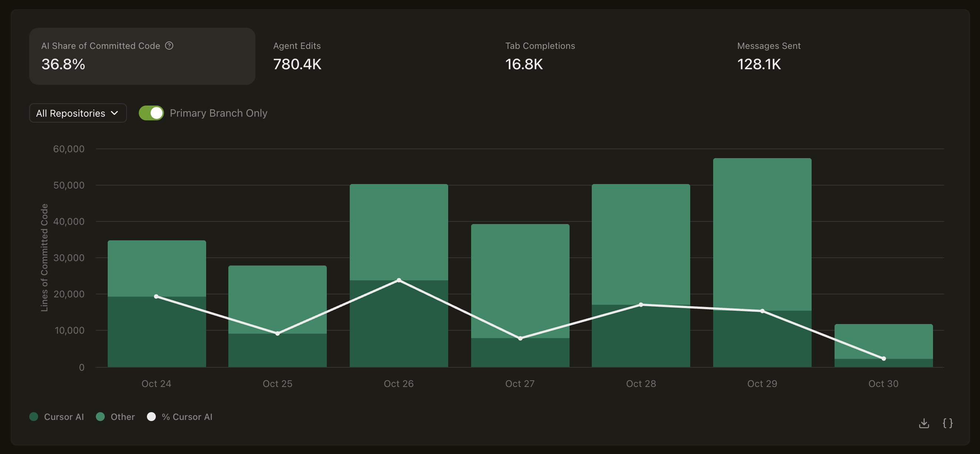Click the Oct 28 Cursor AI bar segment

pyautogui.click(x=641, y=336)
